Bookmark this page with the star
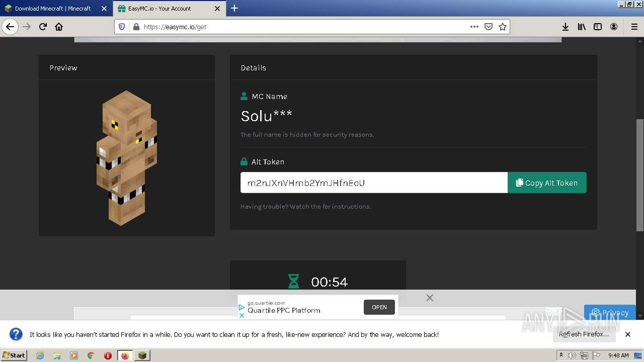 coord(502,27)
